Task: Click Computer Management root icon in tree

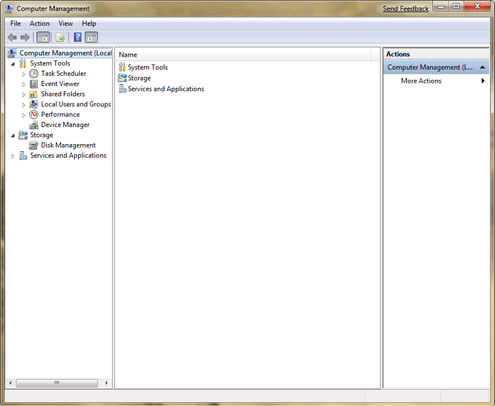Action: pos(12,53)
